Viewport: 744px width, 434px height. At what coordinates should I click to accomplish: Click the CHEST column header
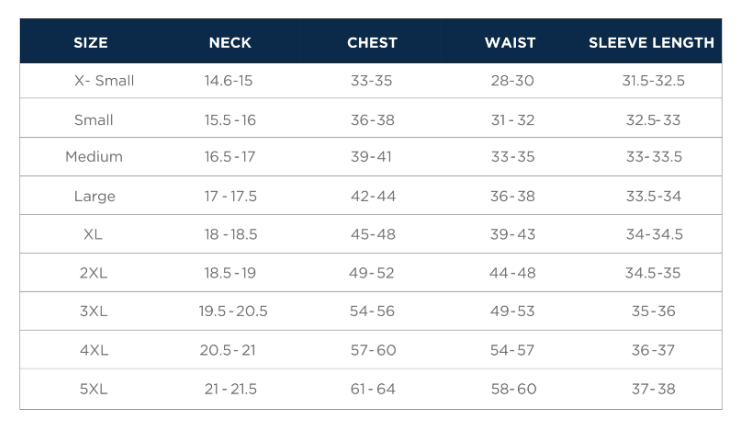372,43
